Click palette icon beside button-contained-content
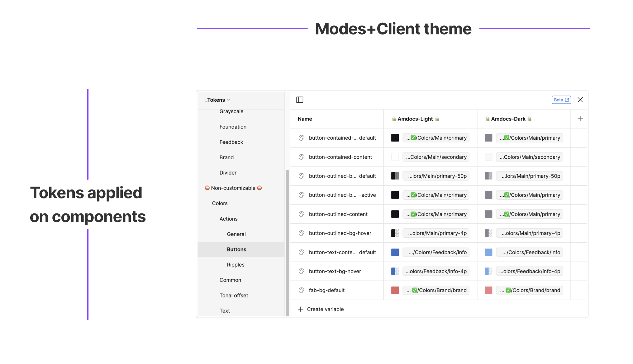The image size is (633, 364). coord(301,157)
